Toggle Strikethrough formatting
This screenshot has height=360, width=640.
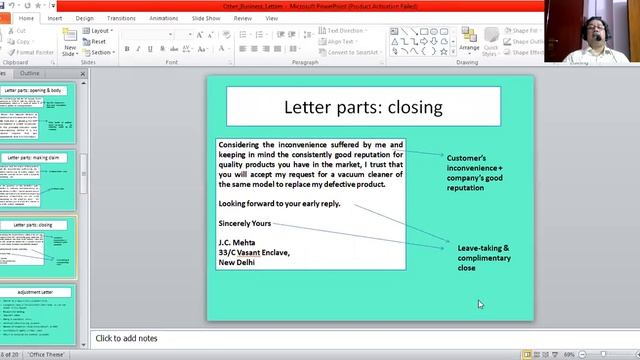click(174, 49)
